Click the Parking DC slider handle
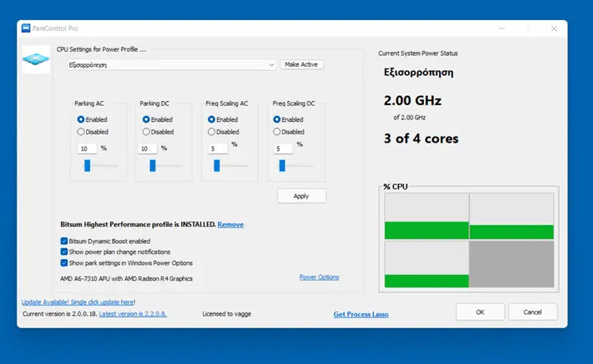This screenshot has width=593, height=364. [x=153, y=166]
